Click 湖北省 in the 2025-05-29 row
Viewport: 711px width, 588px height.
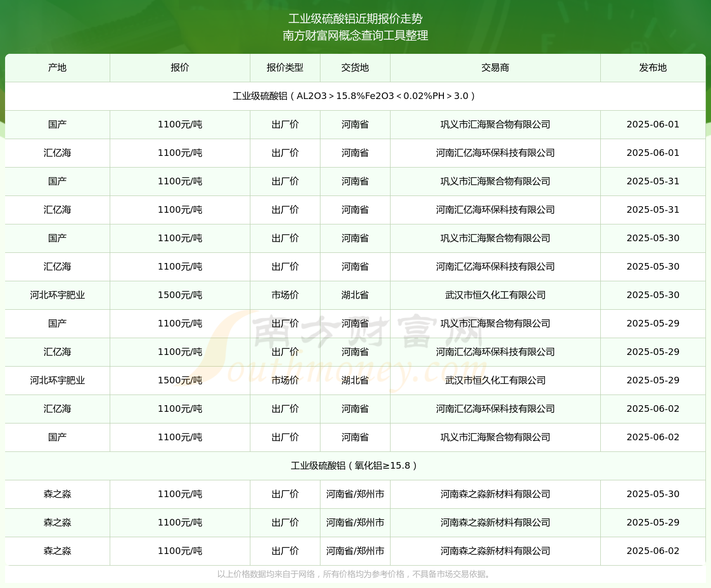tap(355, 380)
